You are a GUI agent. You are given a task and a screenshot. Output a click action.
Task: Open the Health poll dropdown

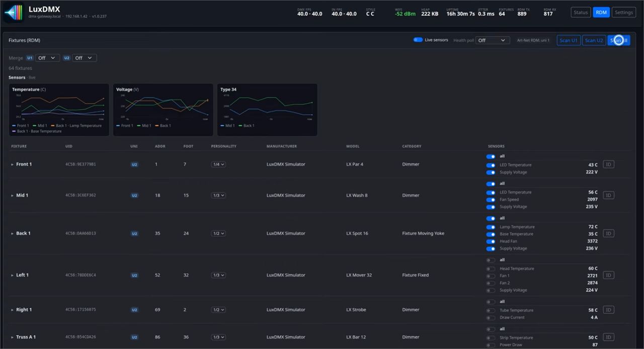pos(493,40)
